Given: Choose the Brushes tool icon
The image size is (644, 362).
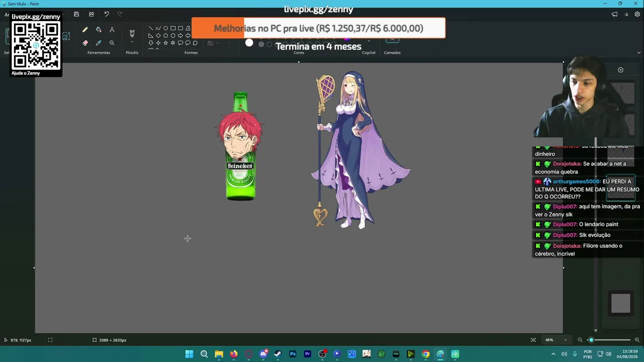Looking at the screenshot, I should pyautogui.click(x=132, y=33).
